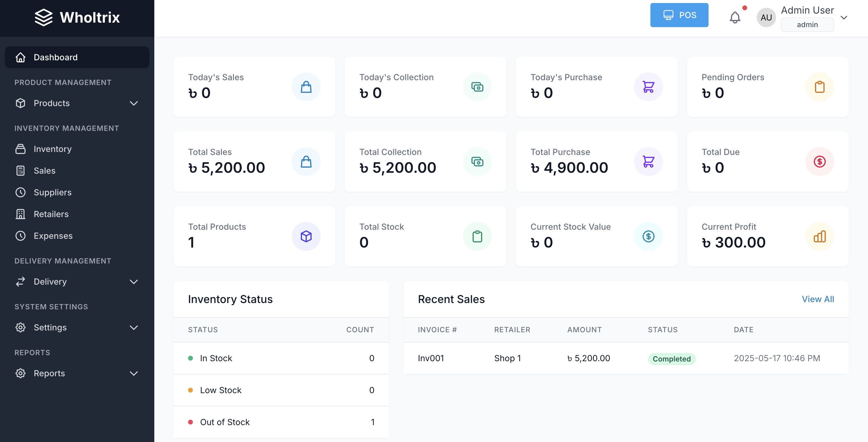
Task: Open the Suppliers page from the sidebar
Action: point(52,193)
